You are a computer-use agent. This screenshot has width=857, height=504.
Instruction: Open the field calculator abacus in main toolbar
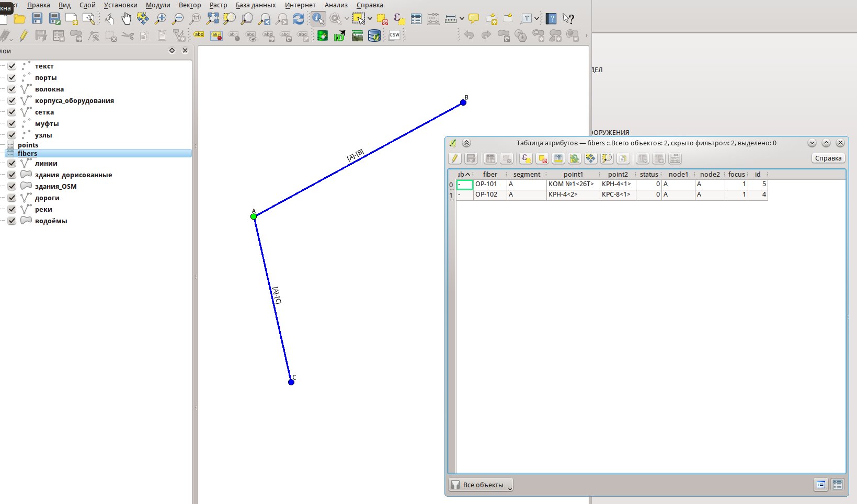pos(433,19)
